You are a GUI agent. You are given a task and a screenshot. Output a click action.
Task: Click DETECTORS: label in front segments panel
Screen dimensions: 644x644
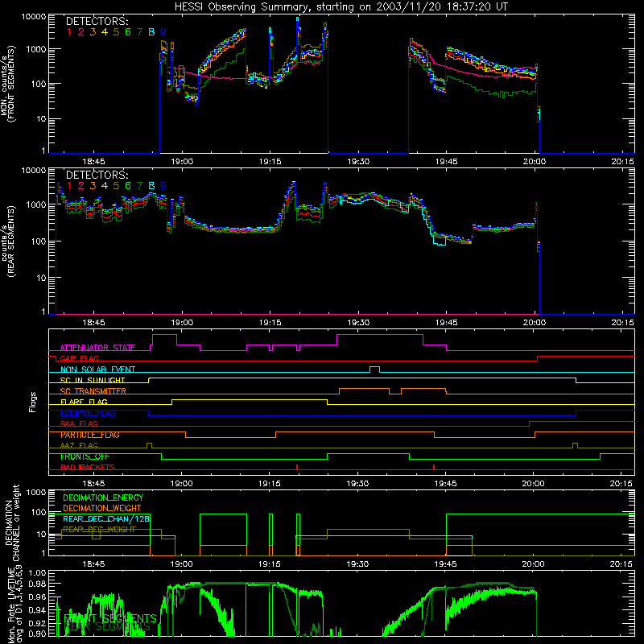[x=97, y=21]
